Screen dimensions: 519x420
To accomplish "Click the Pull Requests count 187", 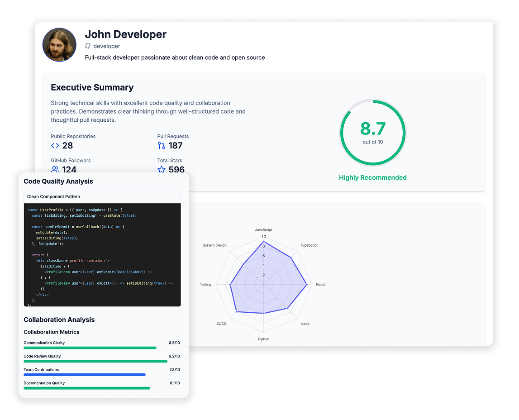I will (x=173, y=145).
